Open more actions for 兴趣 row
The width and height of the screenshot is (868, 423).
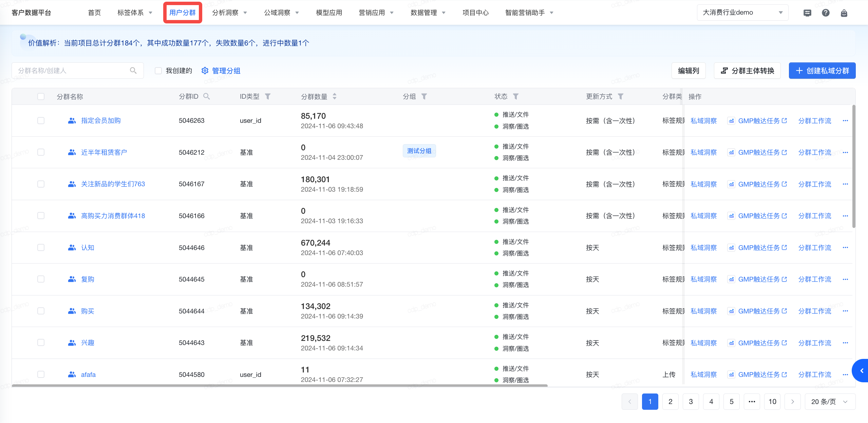pos(845,343)
